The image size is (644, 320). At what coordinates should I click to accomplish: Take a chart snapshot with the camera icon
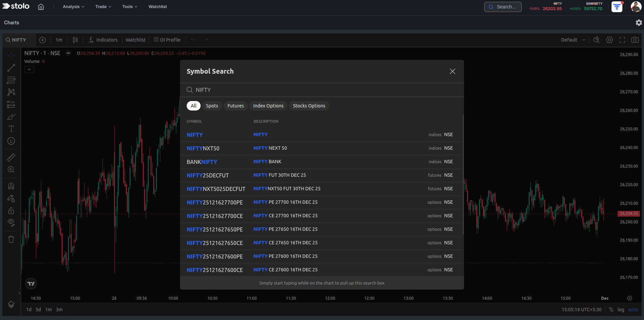(635, 40)
